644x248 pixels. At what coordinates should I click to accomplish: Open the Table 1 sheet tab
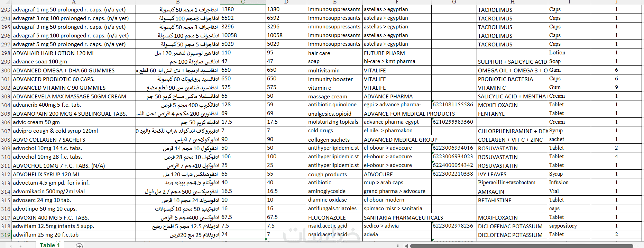(50, 245)
